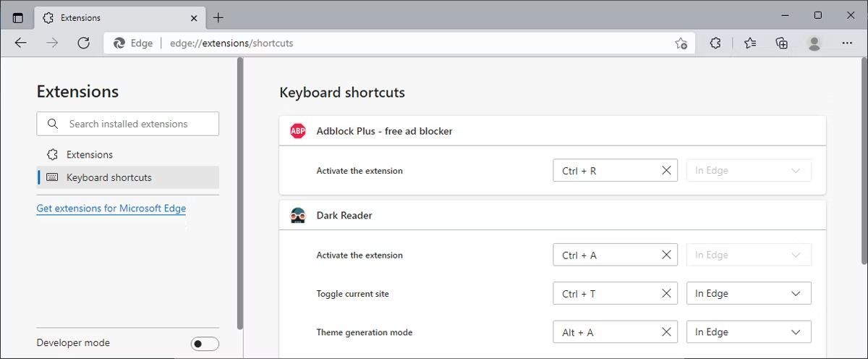Expand scope dropdown for Theme generation mode
Screen dimensions: 868x359
pos(749,332)
